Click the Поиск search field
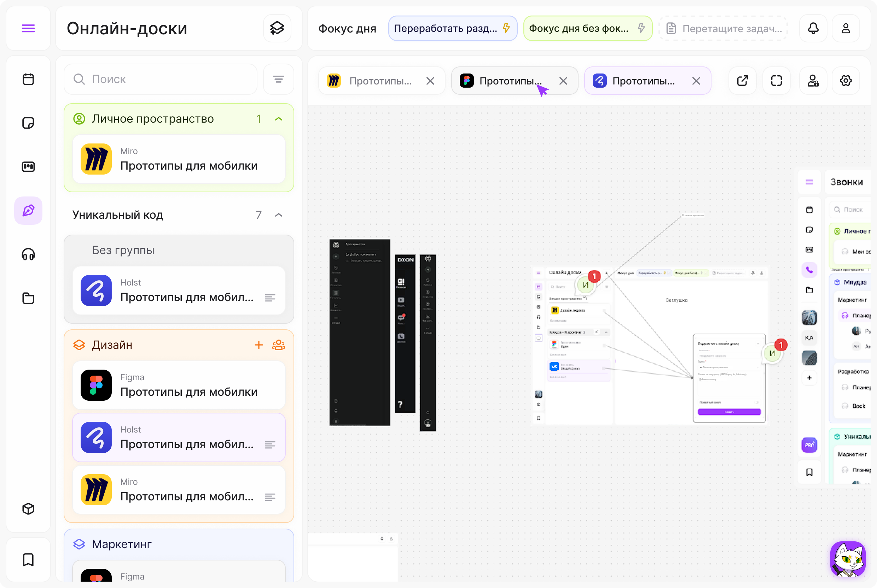Image resolution: width=877 pixels, height=588 pixels. (161, 79)
